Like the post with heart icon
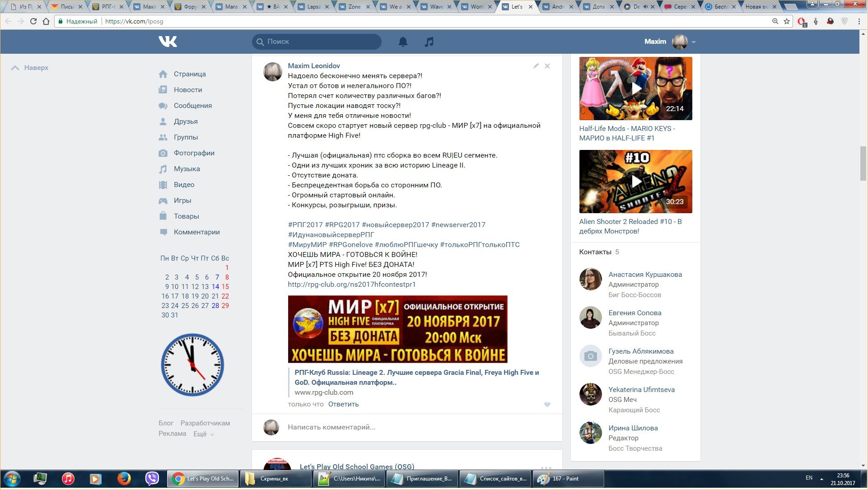 pos(547,405)
